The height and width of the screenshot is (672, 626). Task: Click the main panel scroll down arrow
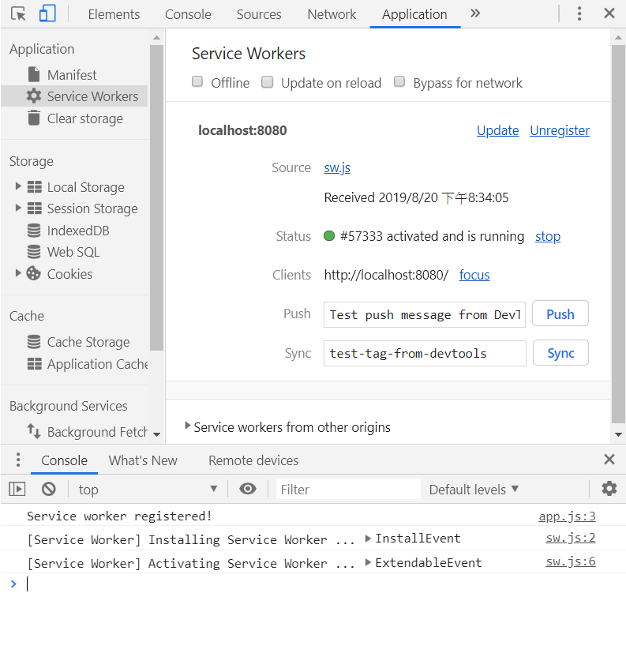[618, 434]
